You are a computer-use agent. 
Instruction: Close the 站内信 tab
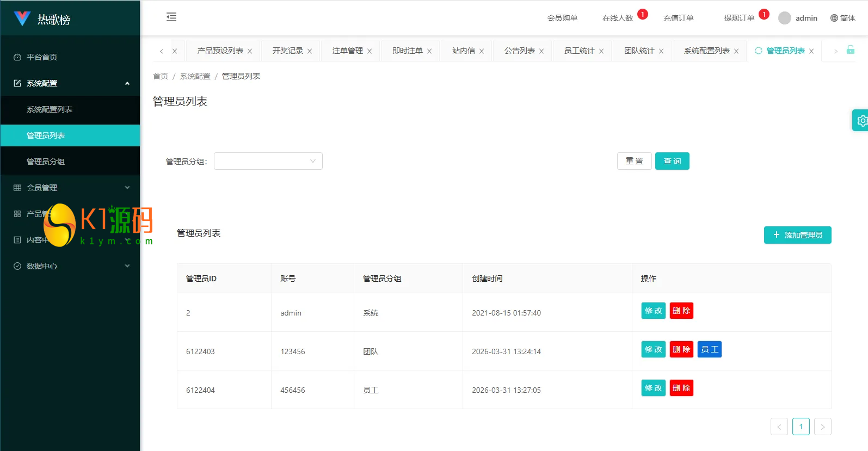(x=482, y=51)
